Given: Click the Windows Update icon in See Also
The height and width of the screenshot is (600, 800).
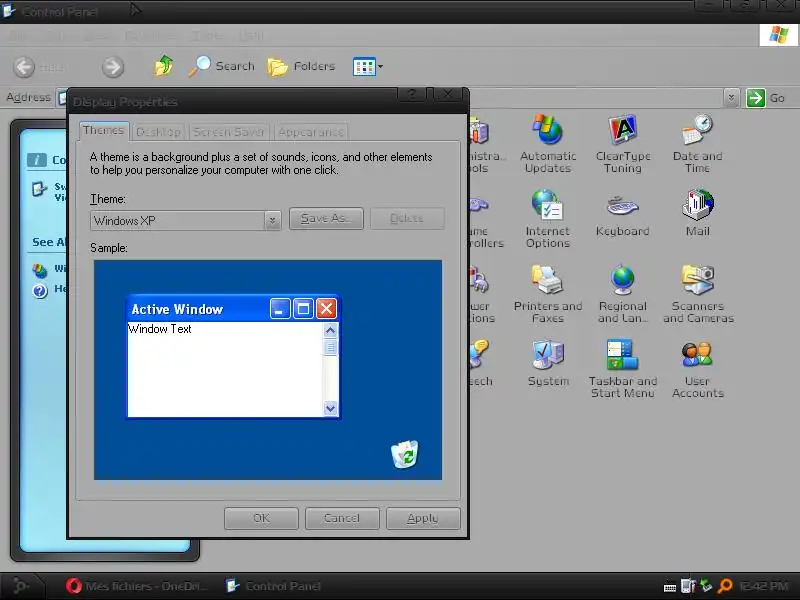Looking at the screenshot, I should coord(40,269).
